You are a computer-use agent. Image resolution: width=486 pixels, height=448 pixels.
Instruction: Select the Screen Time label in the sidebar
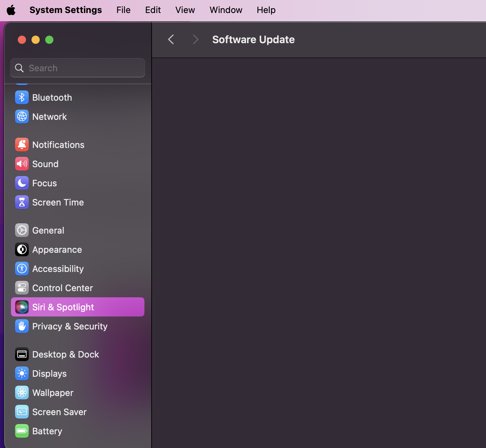[x=58, y=202]
